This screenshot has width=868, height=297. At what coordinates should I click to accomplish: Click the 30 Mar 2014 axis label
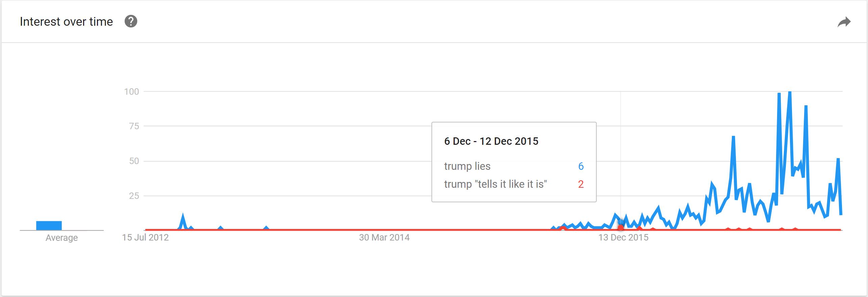pos(384,237)
